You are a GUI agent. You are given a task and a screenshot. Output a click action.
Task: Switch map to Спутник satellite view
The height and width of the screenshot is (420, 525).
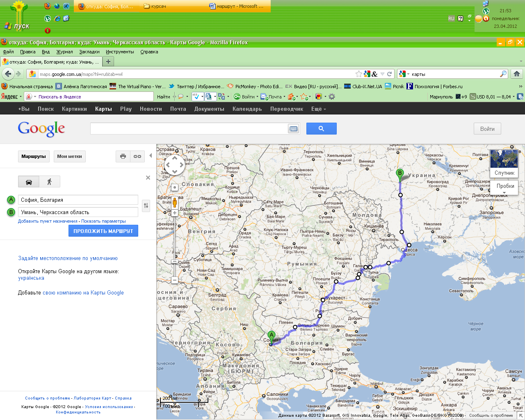point(504,163)
